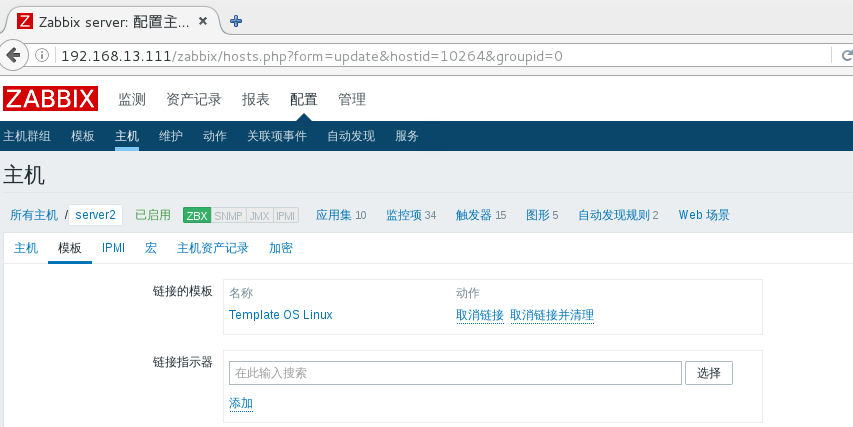The image size is (853, 427).
Task: Click 取消链接并清理 for Template OS Linux
Action: [x=552, y=315]
